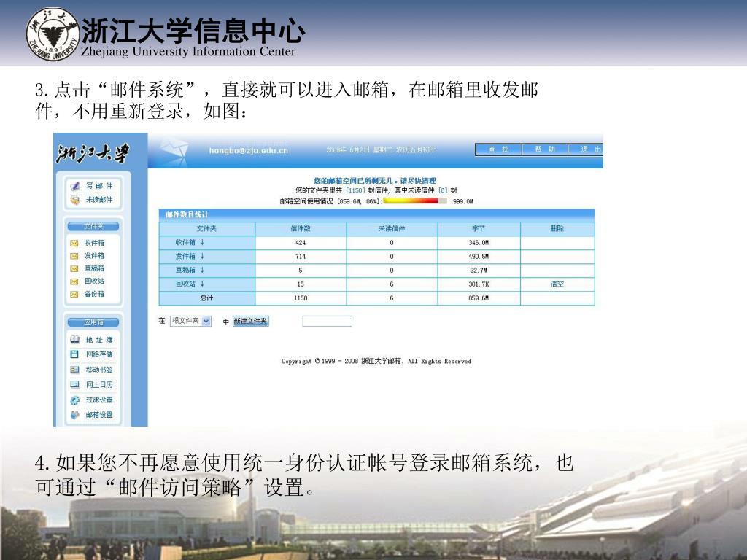The width and height of the screenshot is (747, 560).
Task: Click the 未读信件 column header
Action: (392, 228)
